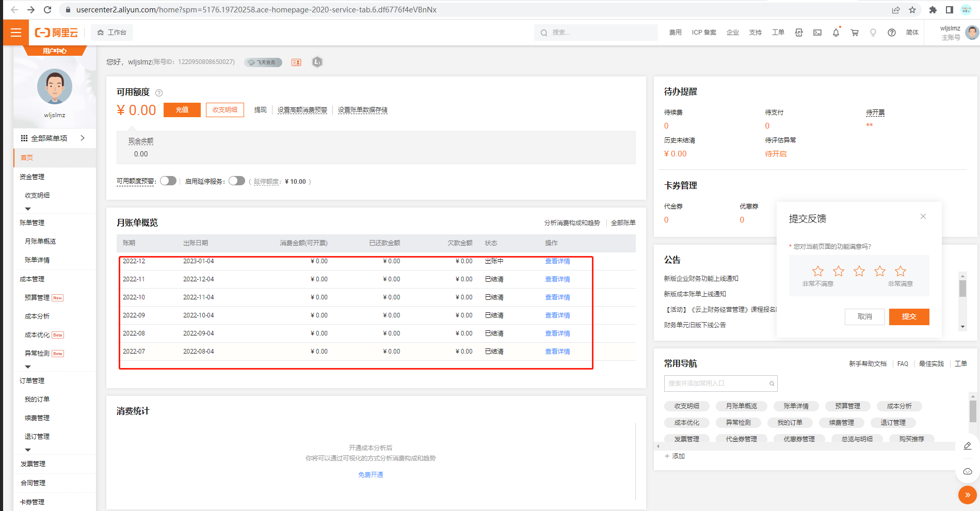Click the lightbulb icon in header
980x511 pixels.
873,33
